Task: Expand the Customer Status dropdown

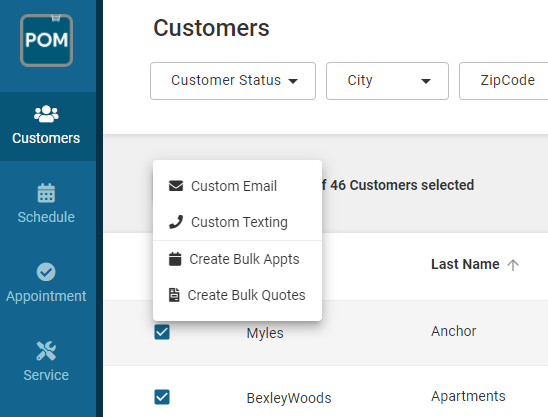Action: (233, 81)
